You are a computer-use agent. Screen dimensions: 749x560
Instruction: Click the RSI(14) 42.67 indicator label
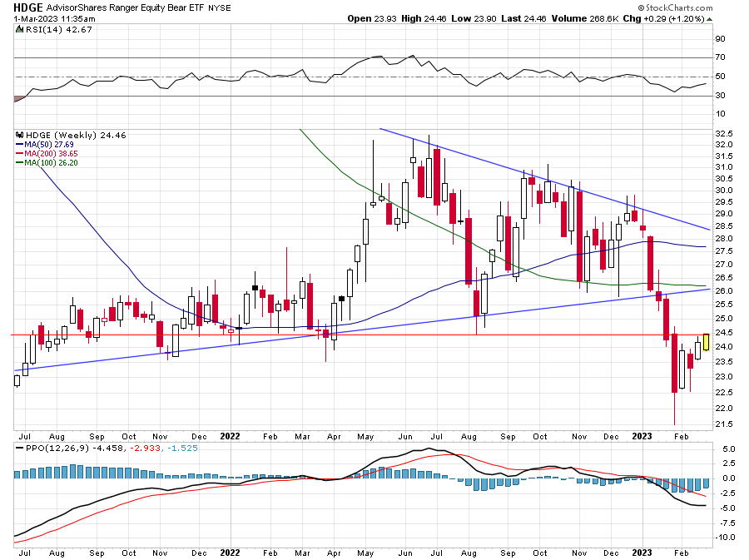[x=59, y=30]
